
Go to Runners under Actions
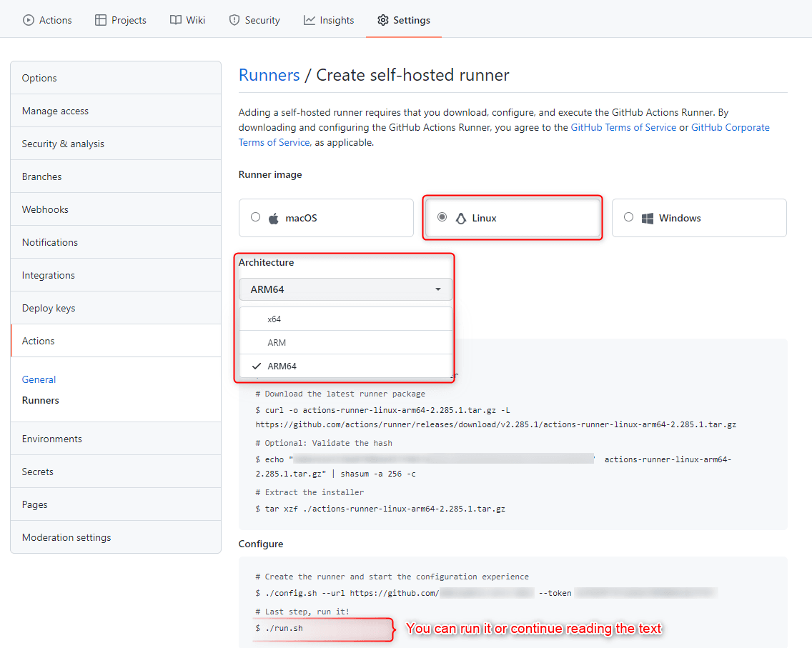(41, 400)
